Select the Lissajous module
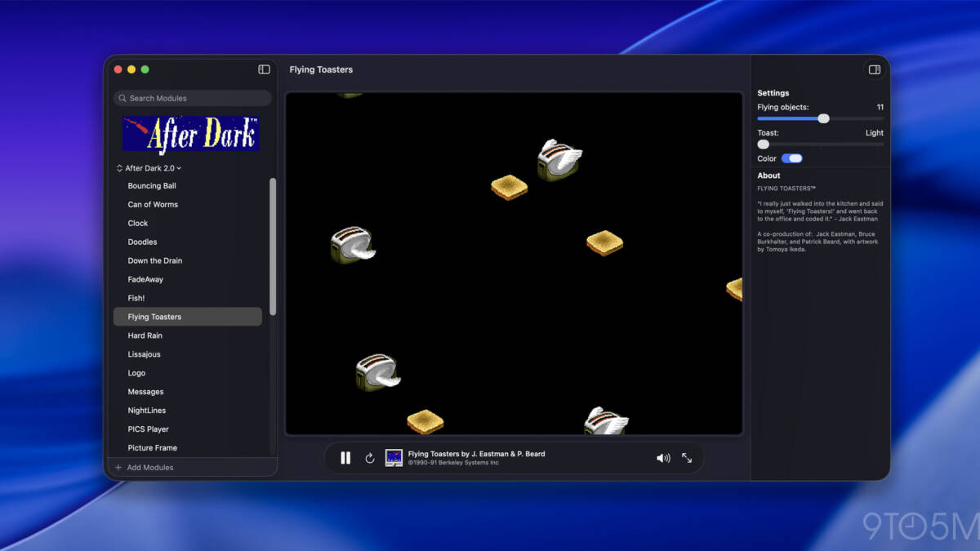 [188, 354]
